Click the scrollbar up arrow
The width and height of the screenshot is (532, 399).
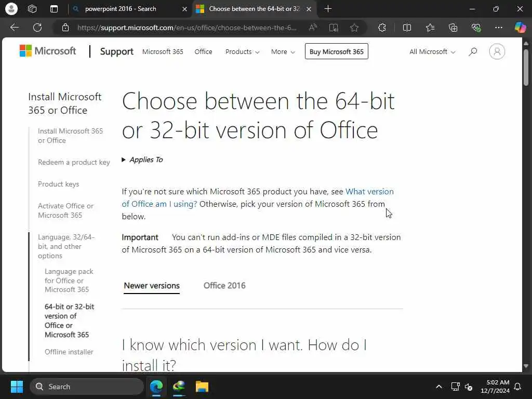[x=526, y=44]
